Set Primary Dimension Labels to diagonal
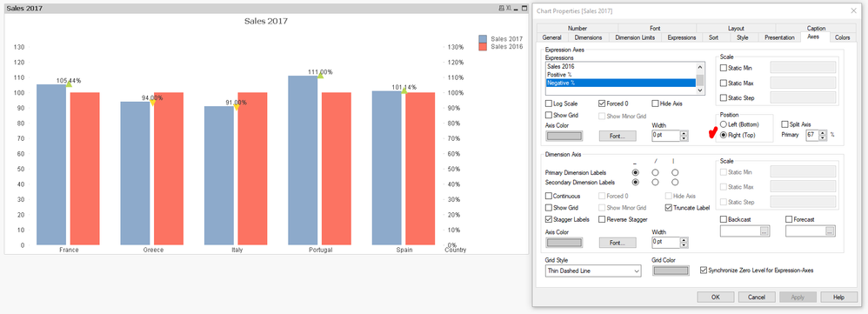 (x=655, y=173)
